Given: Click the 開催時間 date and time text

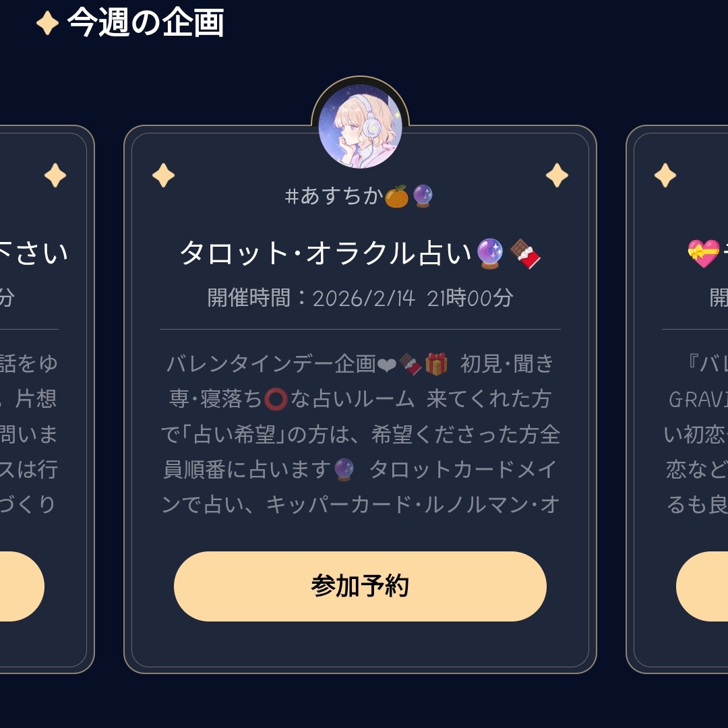Looking at the screenshot, I should point(359,297).
